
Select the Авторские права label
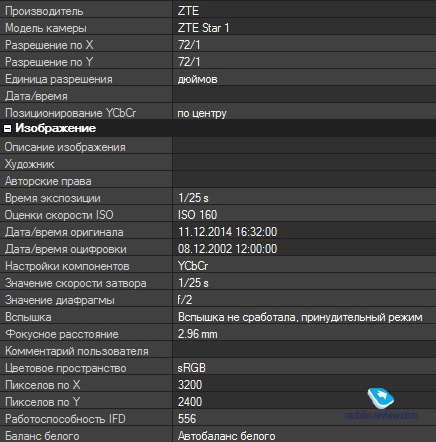coord(48,181)
